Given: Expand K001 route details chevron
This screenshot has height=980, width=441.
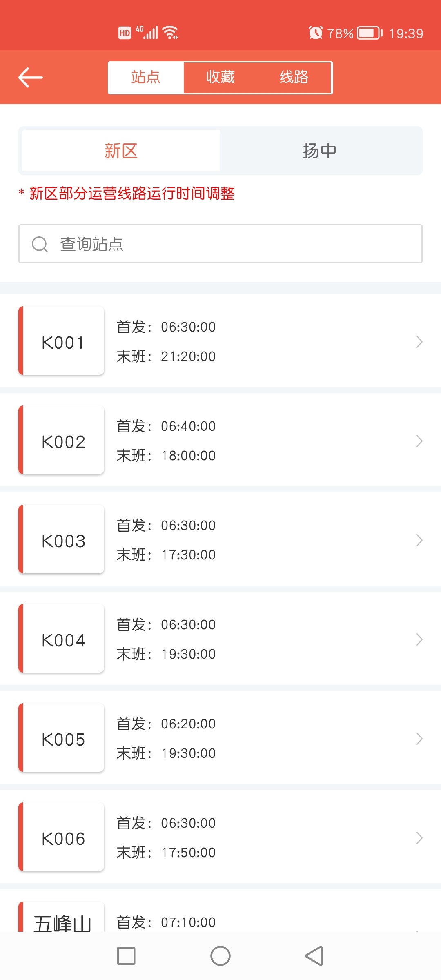Looking at the screenshot, I should tap(419, 342).
